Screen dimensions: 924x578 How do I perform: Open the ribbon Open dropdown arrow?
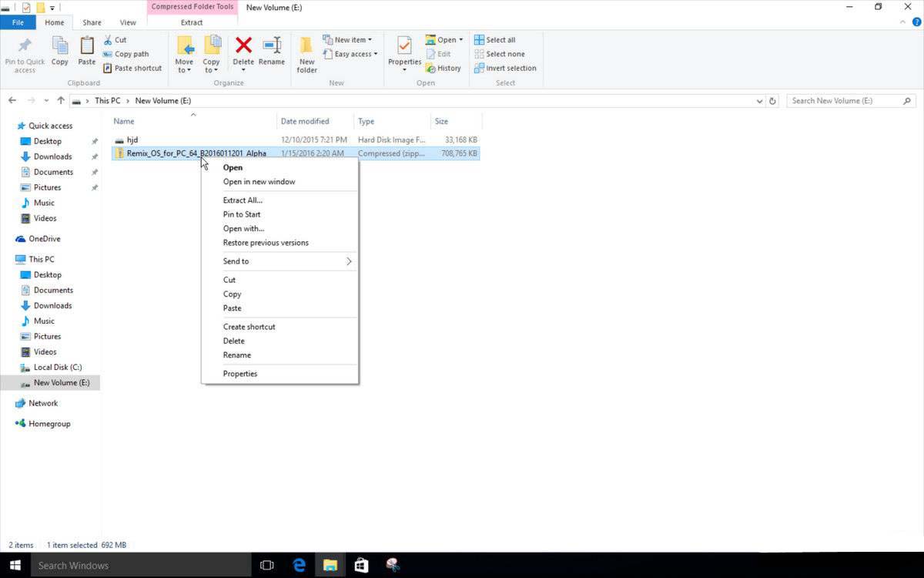(461, 40)
